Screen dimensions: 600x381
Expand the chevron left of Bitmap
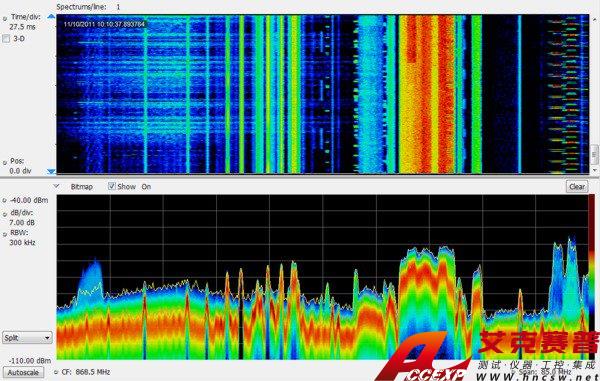point(57,186)
